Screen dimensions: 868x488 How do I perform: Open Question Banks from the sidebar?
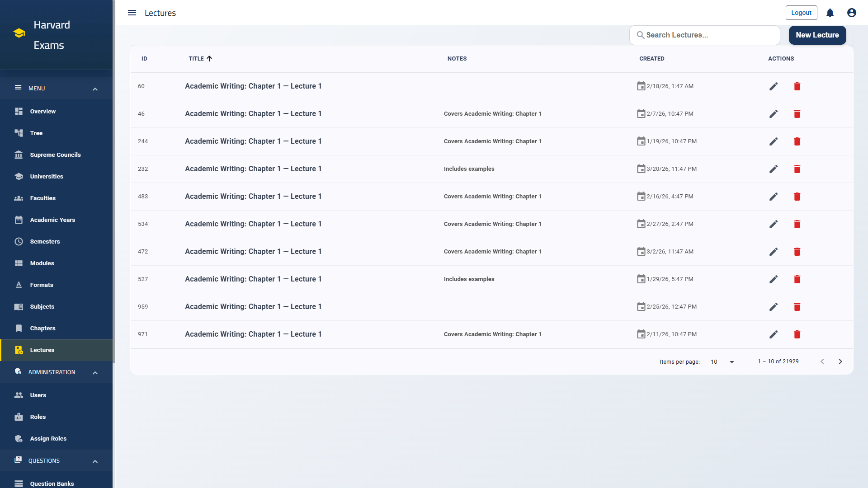pos(51,483)
